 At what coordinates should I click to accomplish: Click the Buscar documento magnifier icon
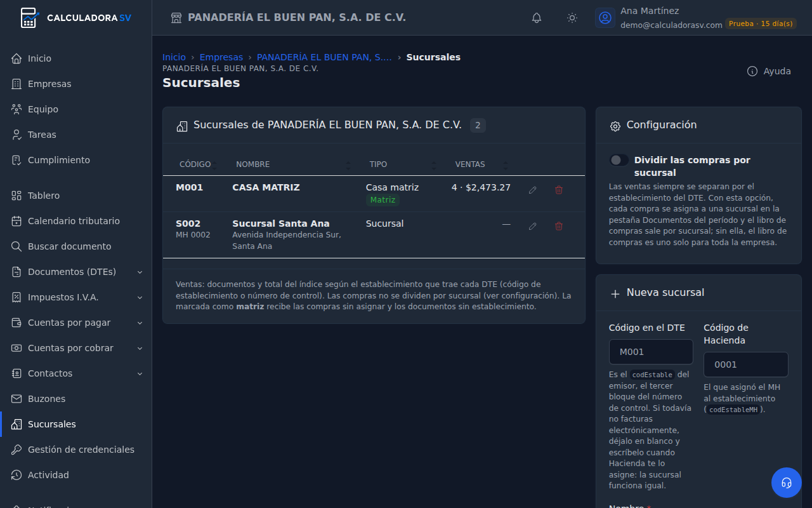click(16, 246)
